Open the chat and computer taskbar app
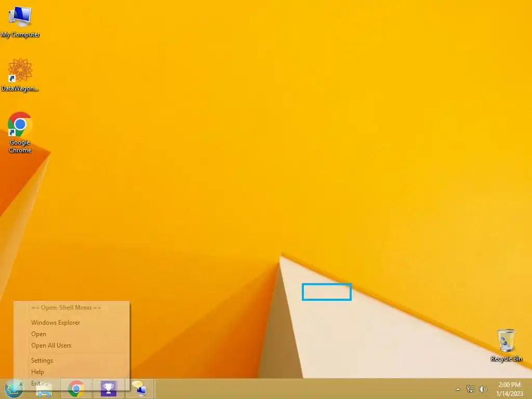 click(x=139, y=389)
